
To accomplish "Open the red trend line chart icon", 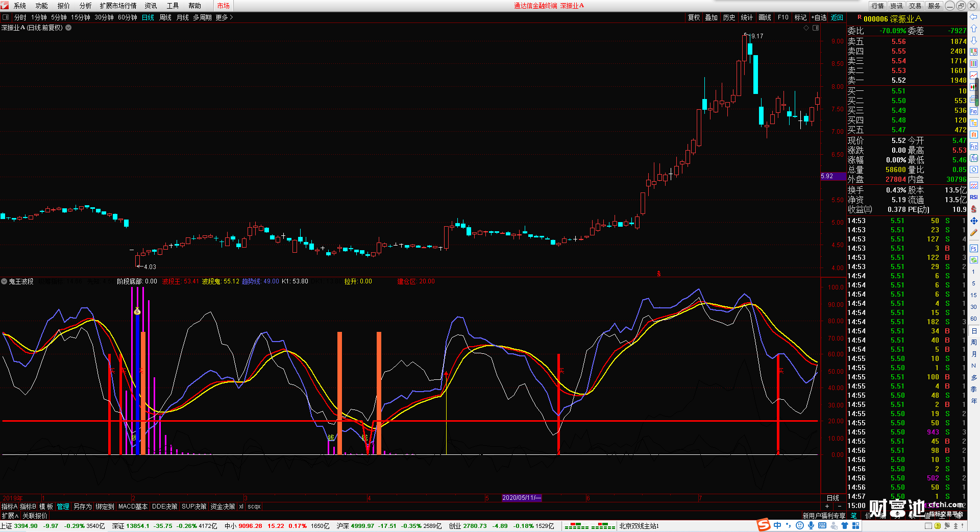I will (x=974, y=75).
